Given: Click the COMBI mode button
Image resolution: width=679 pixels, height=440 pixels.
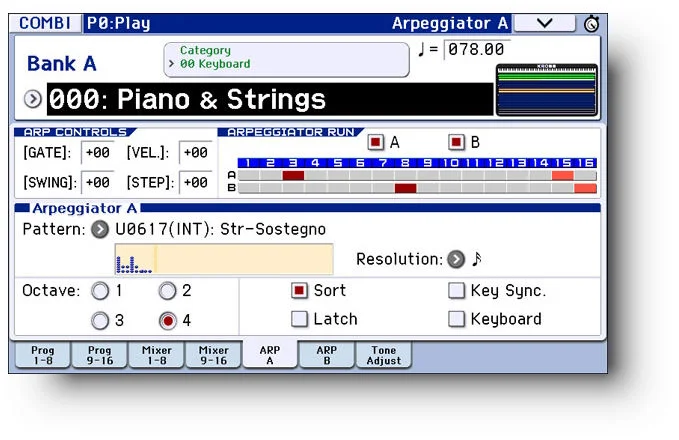Looking at the screenshot, I should (45, 23).
